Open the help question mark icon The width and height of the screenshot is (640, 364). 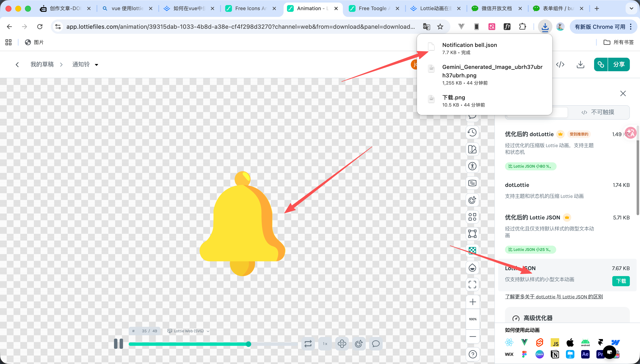pyautogui.click(x=473, y=354)
